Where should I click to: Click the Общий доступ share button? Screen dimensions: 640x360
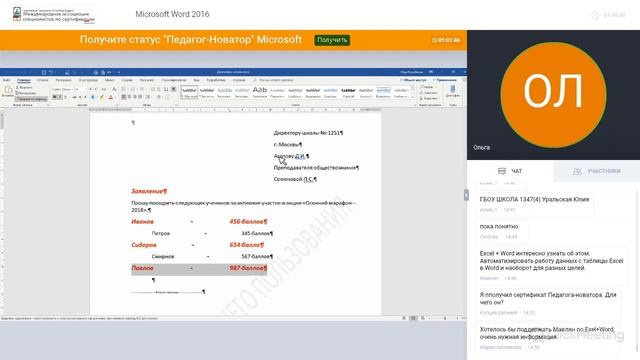tap(413, 80)
